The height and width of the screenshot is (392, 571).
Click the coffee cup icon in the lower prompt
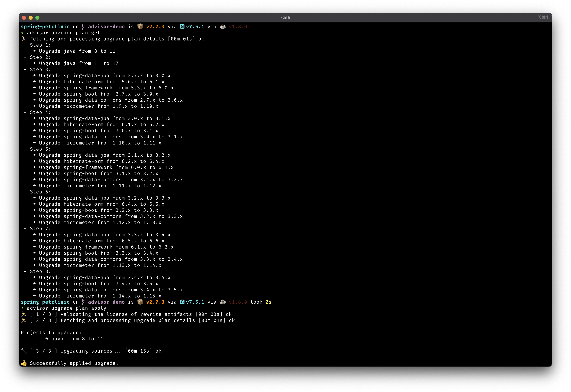point(223,302)
